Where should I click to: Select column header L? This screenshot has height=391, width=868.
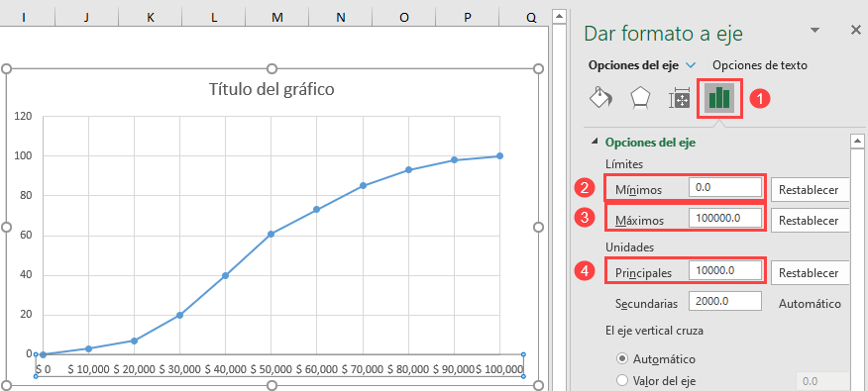point(214,18)
